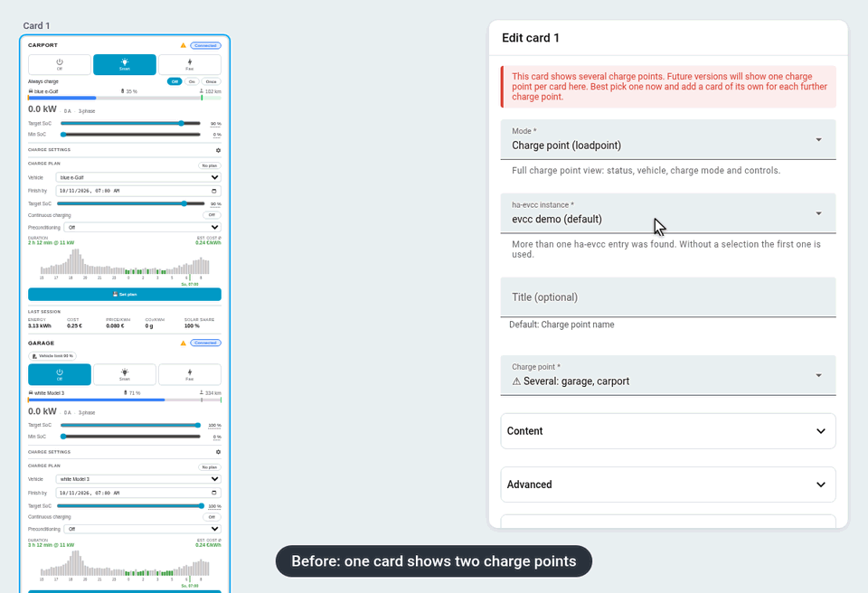Click Garage warning triangle icon

point(184,344)
